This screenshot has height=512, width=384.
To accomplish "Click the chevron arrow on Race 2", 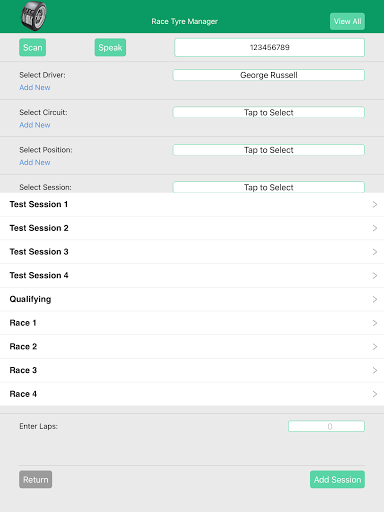I will point(375,347).
